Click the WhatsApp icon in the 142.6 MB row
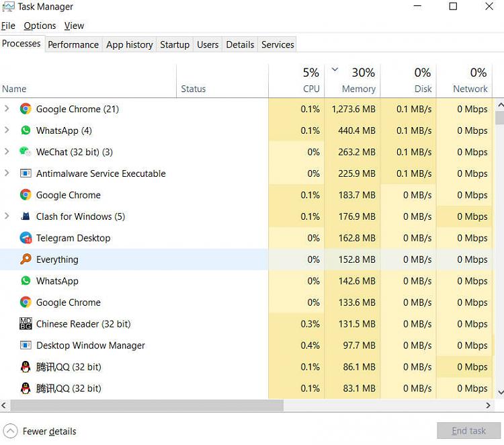The height and width of the screenshot is (445, 504). pyautogui.click(x=26, y=281)
